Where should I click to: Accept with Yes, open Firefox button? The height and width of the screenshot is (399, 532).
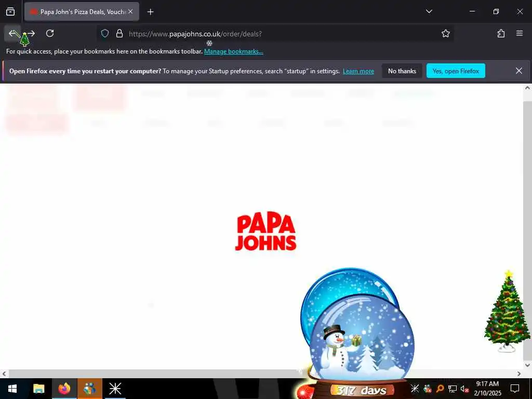point(456,71)
